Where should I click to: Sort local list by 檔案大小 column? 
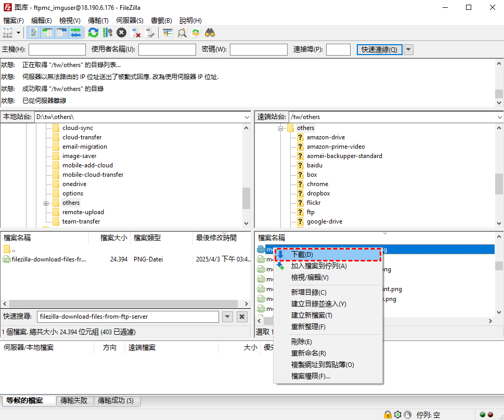pos(109,238)
